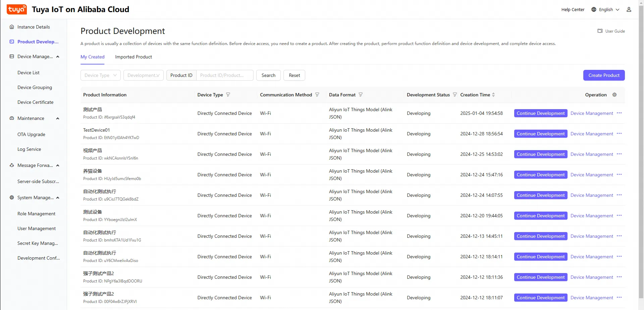Collapse the Maintenance menu group
The width and height of the screenshot is (644, 310).
[x=58, y=118]
